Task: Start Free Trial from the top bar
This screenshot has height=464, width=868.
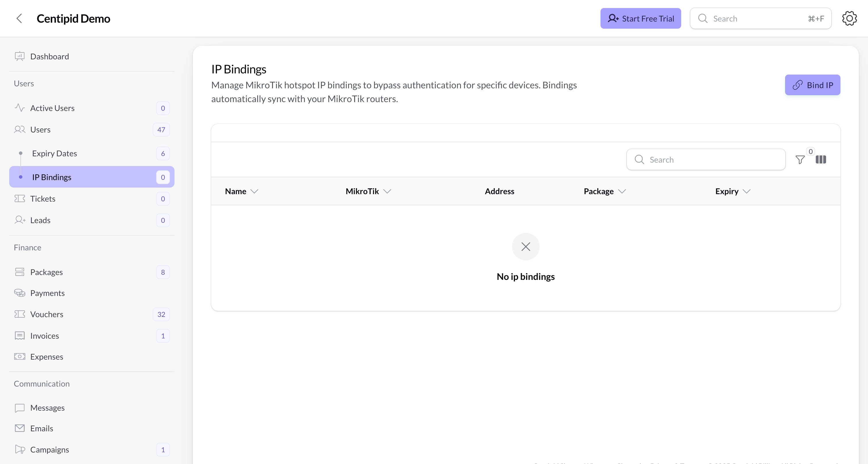Action: [x=641, y=18]
